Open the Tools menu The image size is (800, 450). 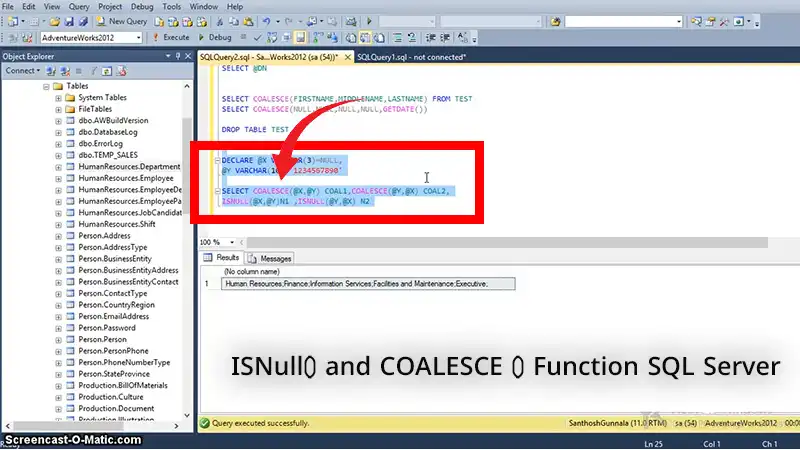(171, 7)
